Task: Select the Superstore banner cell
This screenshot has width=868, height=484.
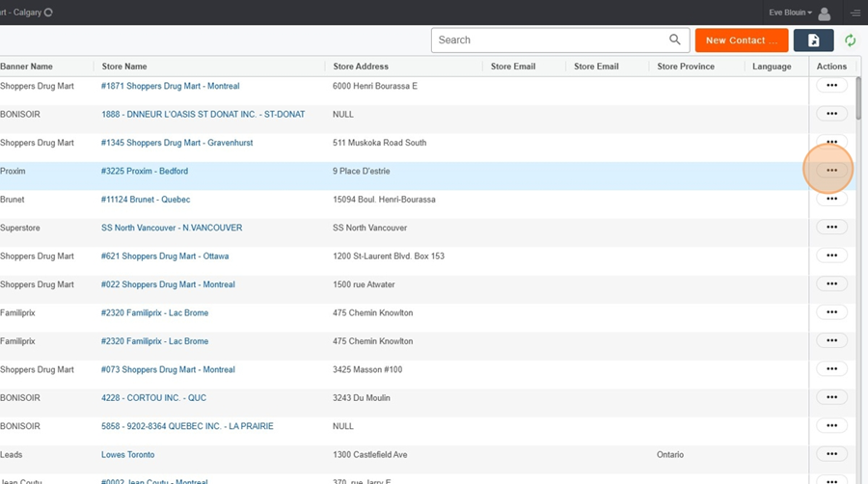Action: pyautogui.click(x=20, y=228)
